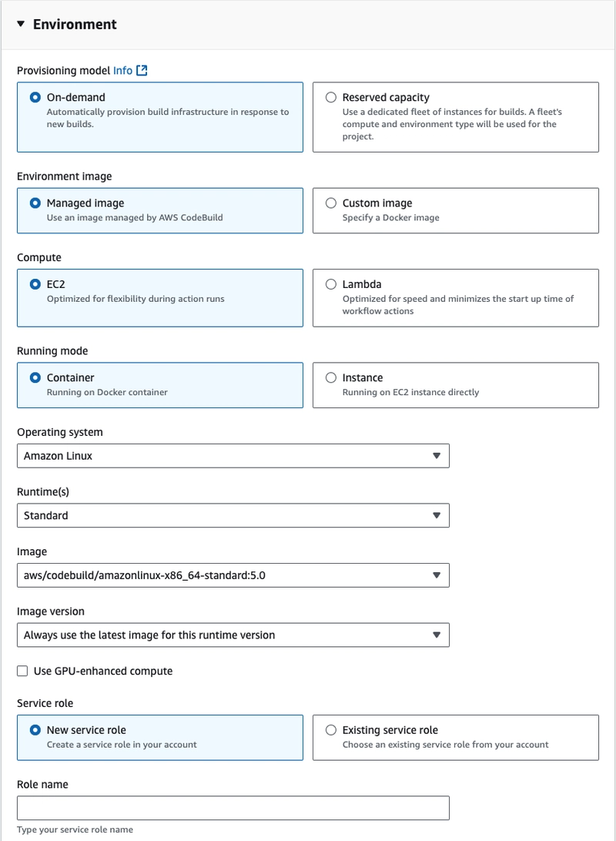This screenshot has width=616, height=841.
Task: Open the external link icon beside Info
Action: [142, 70]
